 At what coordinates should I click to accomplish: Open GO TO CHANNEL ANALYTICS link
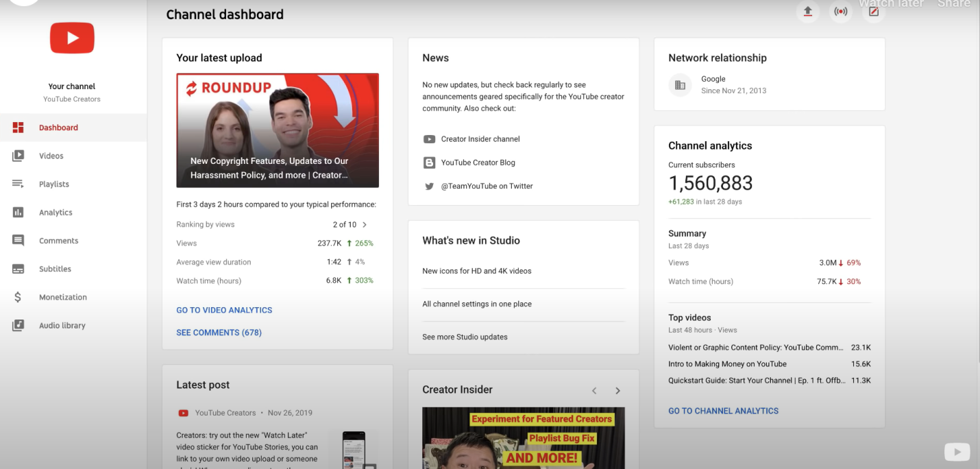click(x=723, y=411)
